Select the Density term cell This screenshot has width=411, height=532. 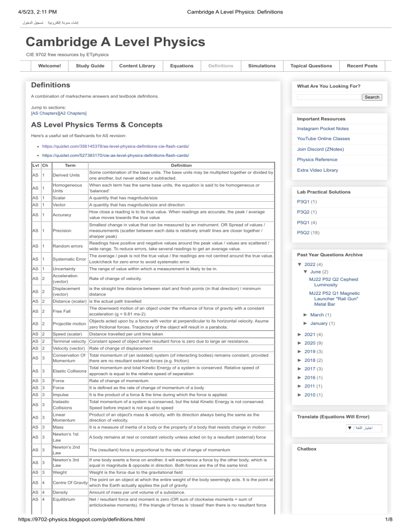pyautogui.click(x=70, y=492)
